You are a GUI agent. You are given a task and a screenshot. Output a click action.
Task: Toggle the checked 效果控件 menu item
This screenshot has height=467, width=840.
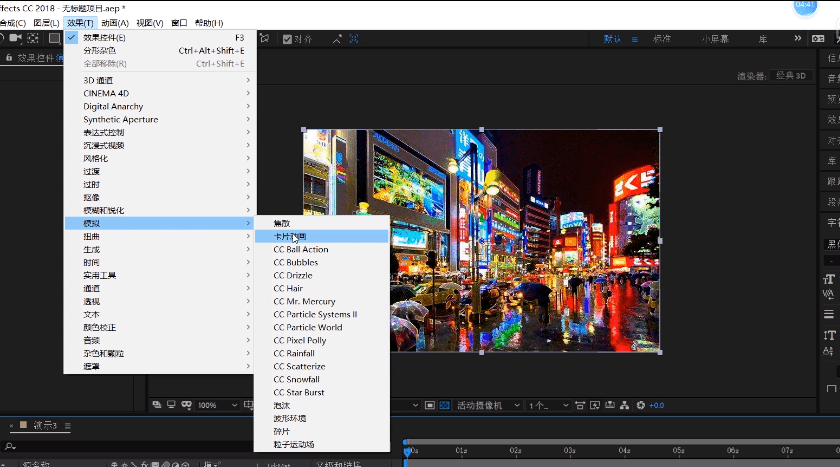click(104, 37)
